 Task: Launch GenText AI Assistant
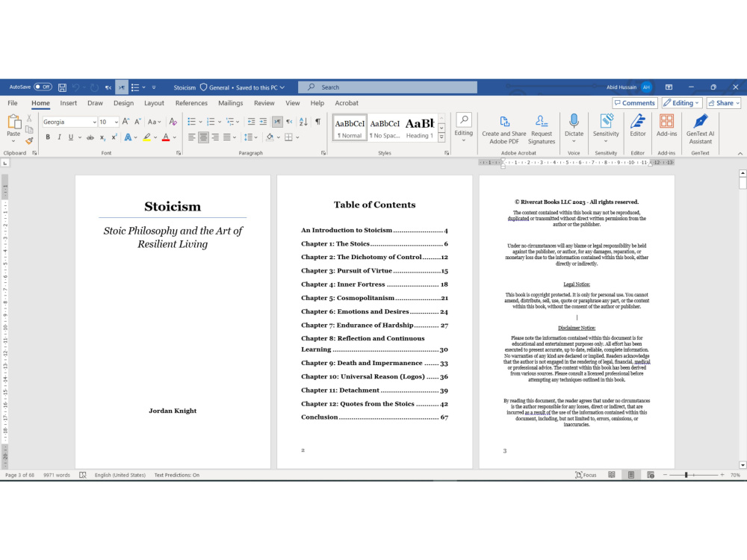701,128
